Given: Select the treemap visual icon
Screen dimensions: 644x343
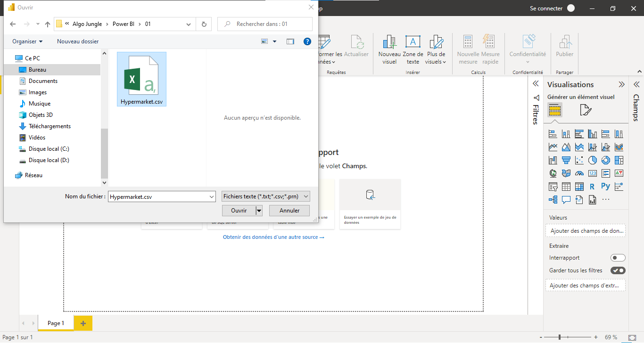Looking at the screenshot, I should point(619,160).
